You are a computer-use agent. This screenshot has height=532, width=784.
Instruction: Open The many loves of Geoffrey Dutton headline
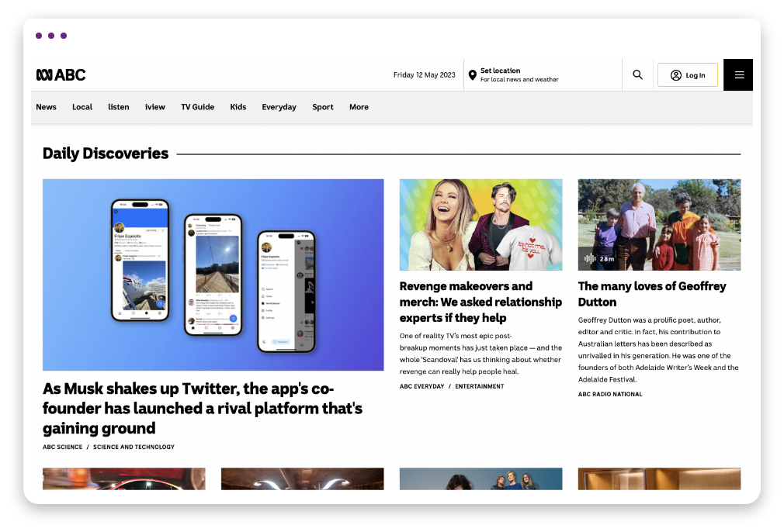coord(652,294)
